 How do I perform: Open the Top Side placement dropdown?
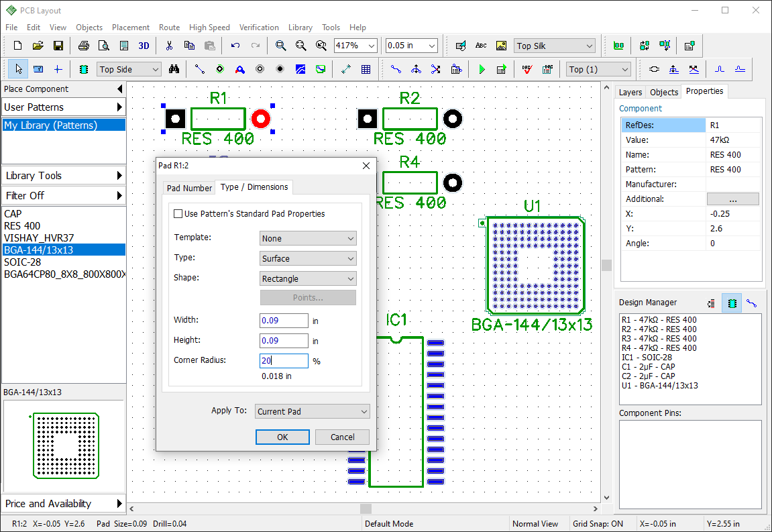click(129, 70)
